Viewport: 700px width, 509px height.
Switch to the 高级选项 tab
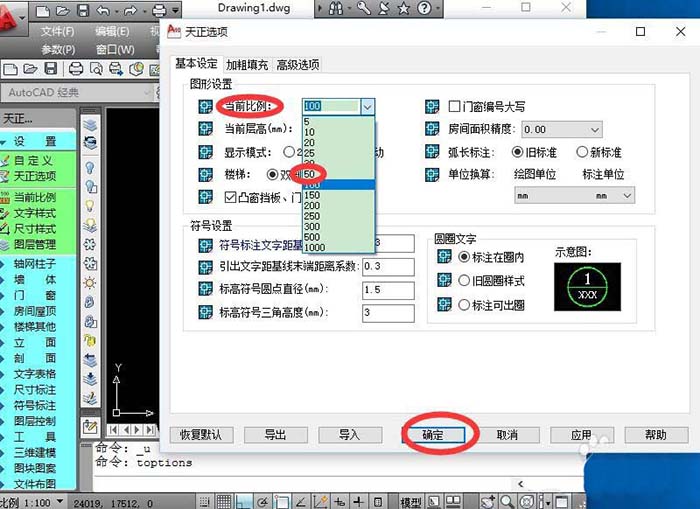click(x=298, y=65)
